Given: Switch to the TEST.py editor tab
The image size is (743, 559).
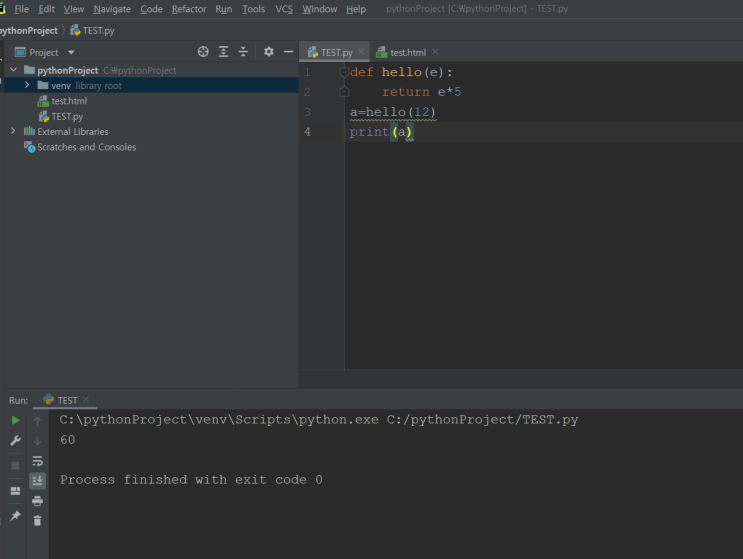Looking at the screenshot, I should coord(332,53).
